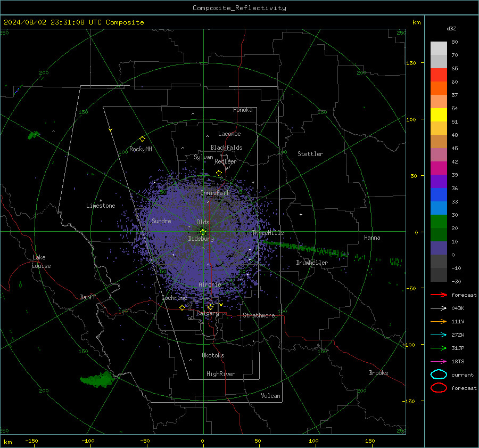The width and height of the screenshot is (479, 448).
Task: Pick the purple 36-39 dBZ swatch
Action: (439, 181)
